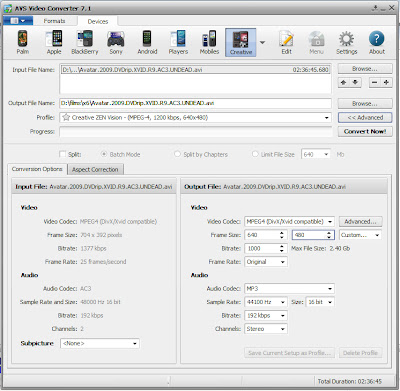Click Total Duration status text
This screenshot has height=391, width=400.
point(349,381)
